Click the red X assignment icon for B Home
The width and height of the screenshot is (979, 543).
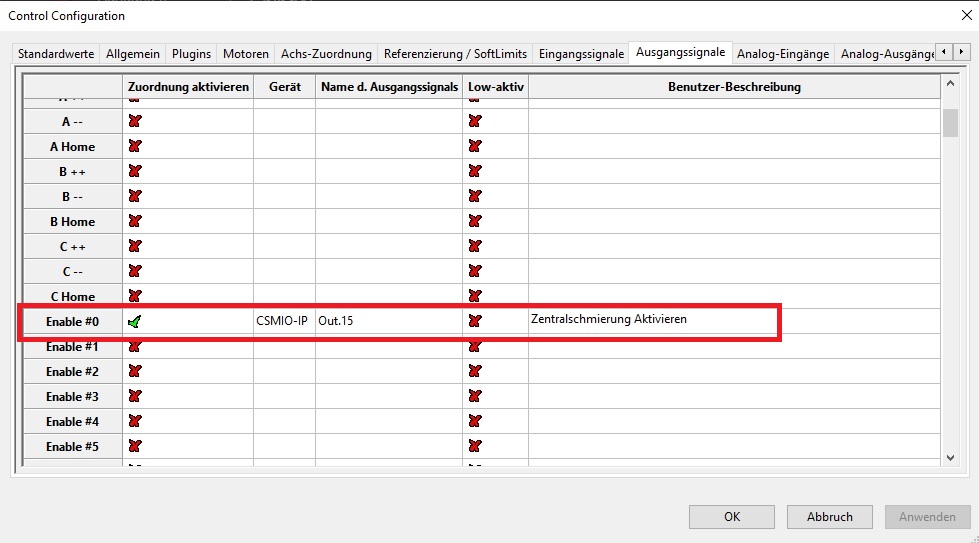[x=135, y=221]
